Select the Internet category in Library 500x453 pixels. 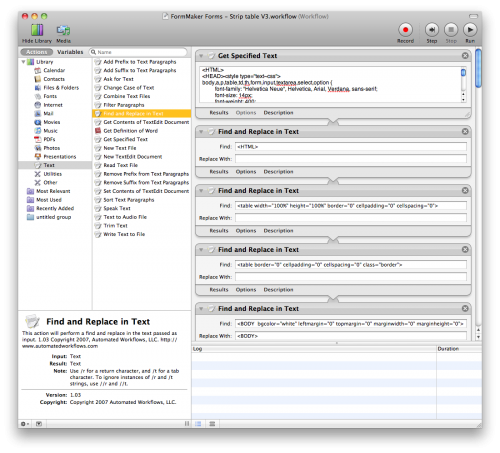pyautogui.click(x=53, y=105)
